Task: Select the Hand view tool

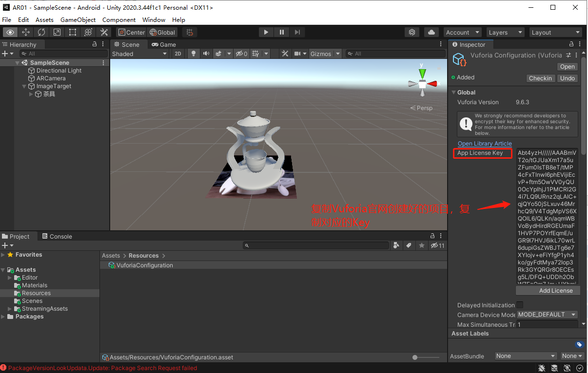Action: point(10,32)
